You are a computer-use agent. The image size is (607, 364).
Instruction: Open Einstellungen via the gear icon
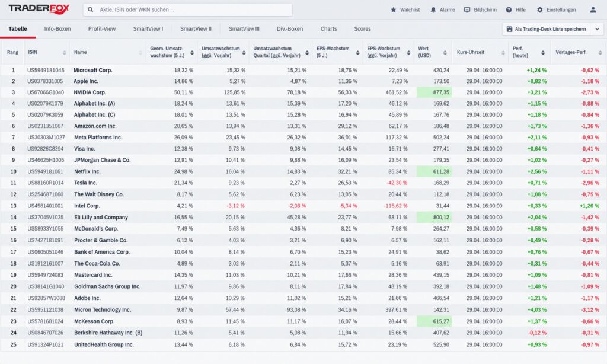coord(539,9)
